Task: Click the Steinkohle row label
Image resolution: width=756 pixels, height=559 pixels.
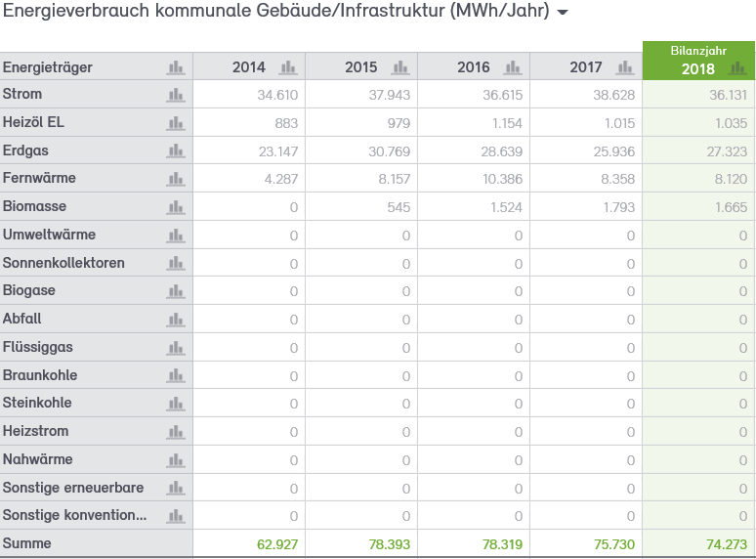Action: pos(37,403)
